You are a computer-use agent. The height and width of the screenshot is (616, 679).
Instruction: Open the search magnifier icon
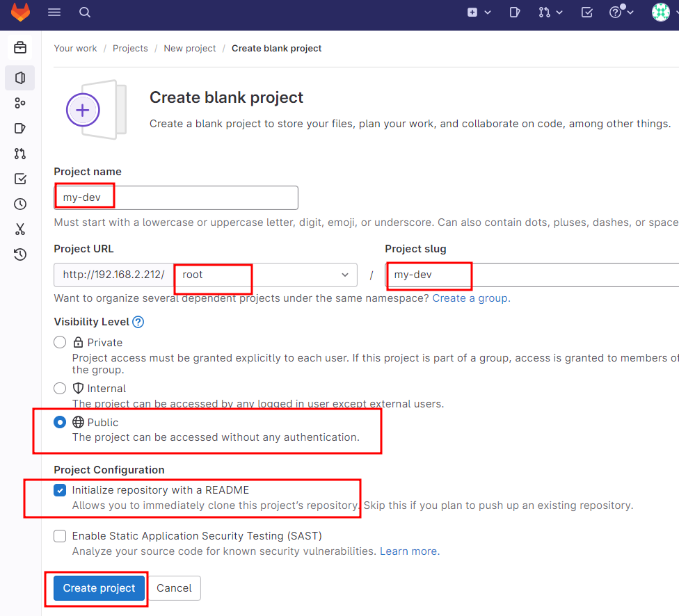85,12
